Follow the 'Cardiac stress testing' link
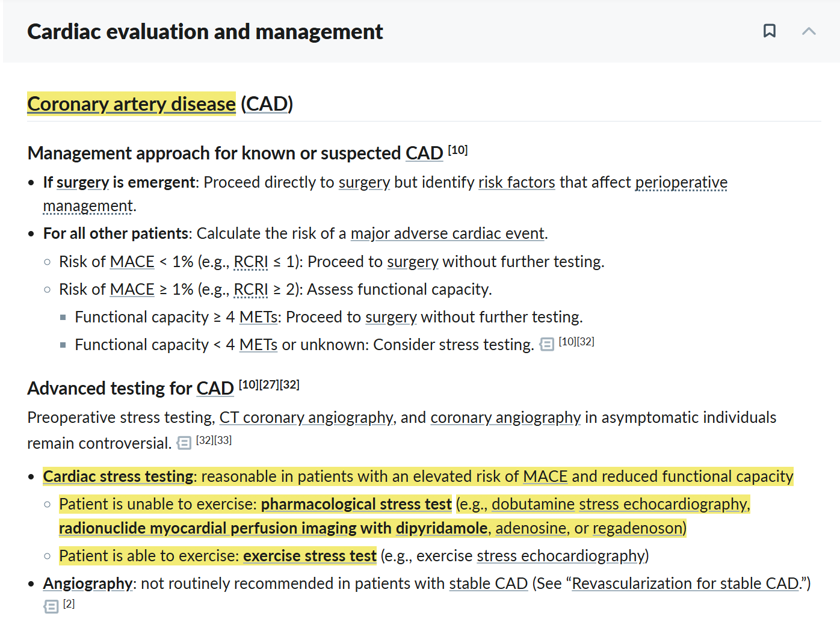Image resolution: width=840 pixels, height=625 pixels. point(118,476)
